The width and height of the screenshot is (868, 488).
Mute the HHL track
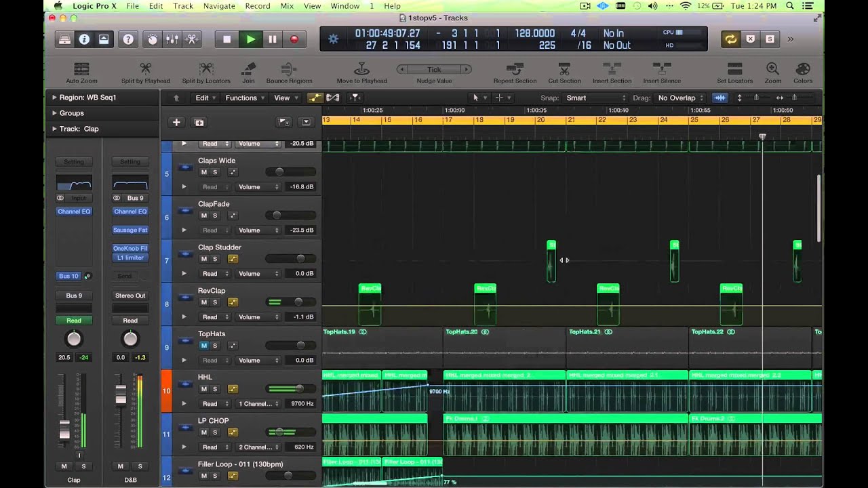[203, 389]
